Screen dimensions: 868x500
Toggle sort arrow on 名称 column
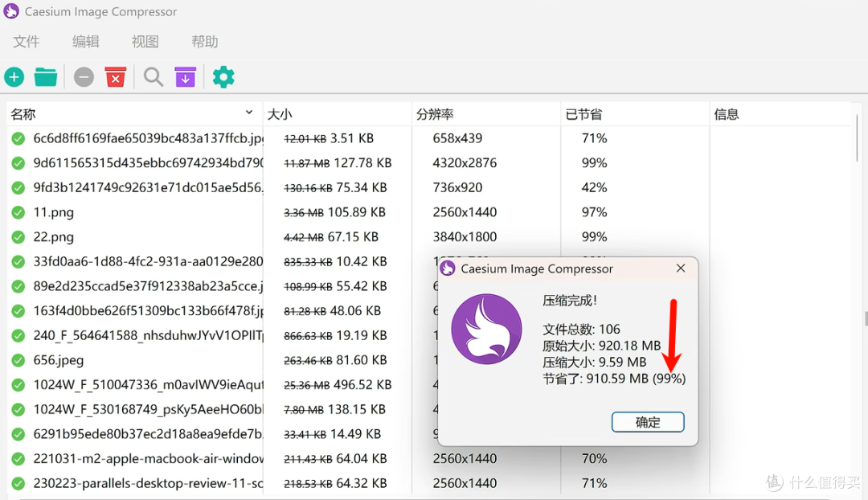(249, 113)
